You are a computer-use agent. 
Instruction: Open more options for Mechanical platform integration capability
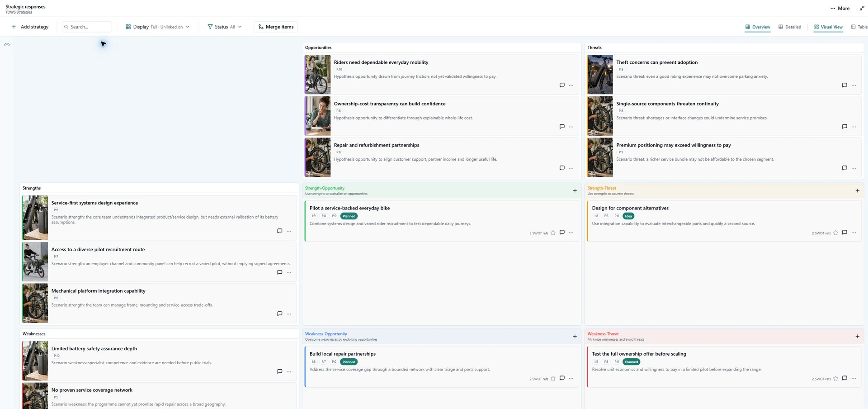click(x=289, y=314)
